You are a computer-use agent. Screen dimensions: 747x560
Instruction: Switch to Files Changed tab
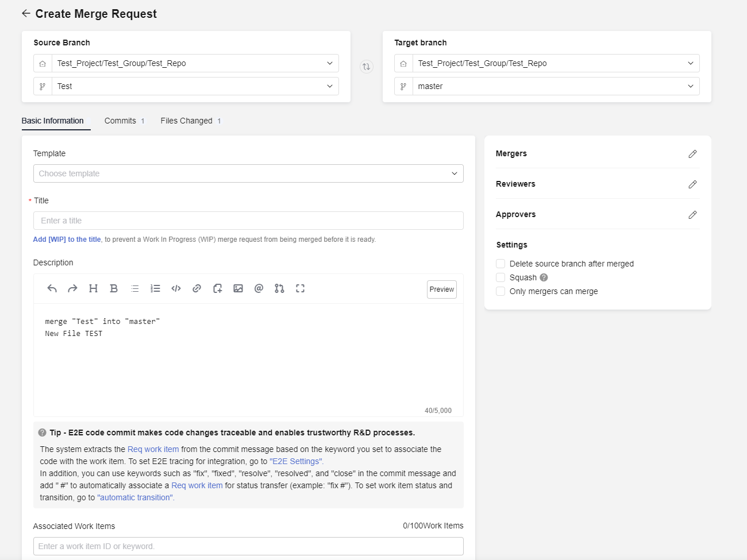[x=191, y=121]
